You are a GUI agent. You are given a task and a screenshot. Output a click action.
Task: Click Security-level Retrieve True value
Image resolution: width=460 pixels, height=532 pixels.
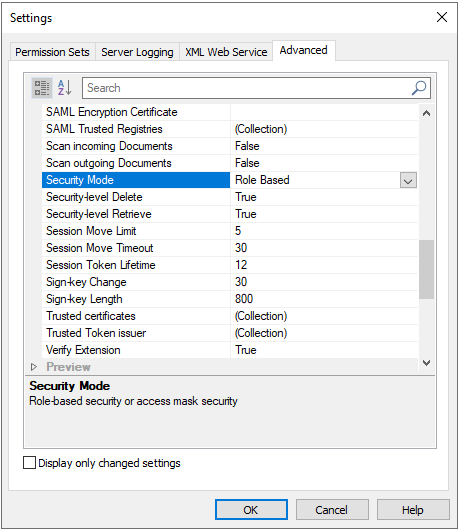point(246,214)
